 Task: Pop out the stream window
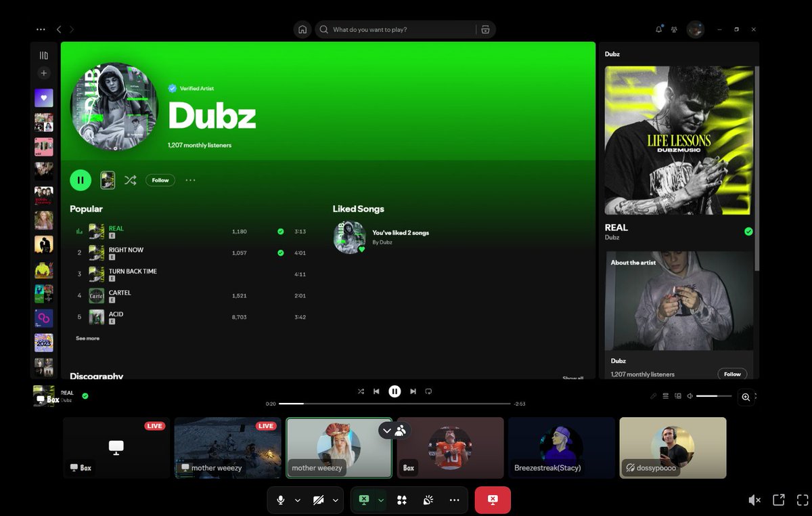[779, 500]
